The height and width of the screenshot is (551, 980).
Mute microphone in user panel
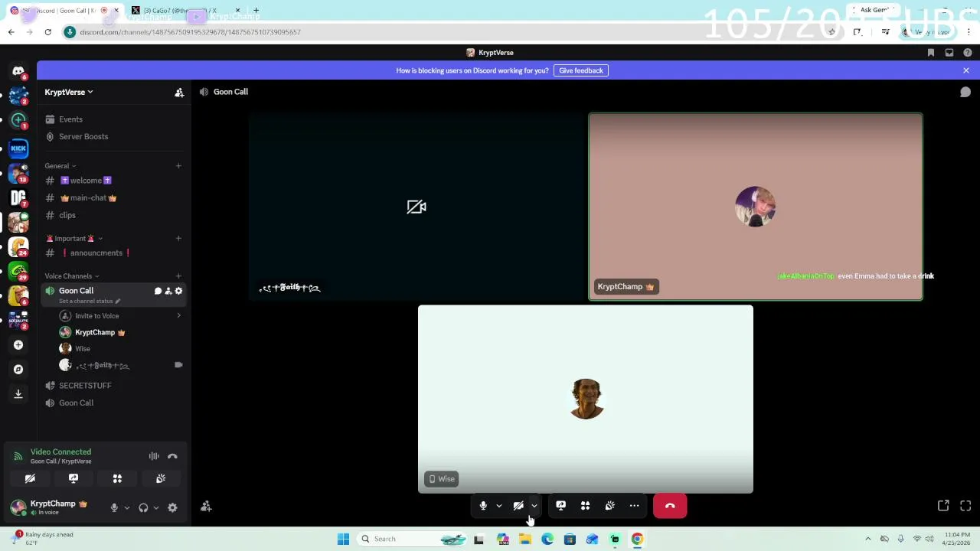(x=114, y=507)
